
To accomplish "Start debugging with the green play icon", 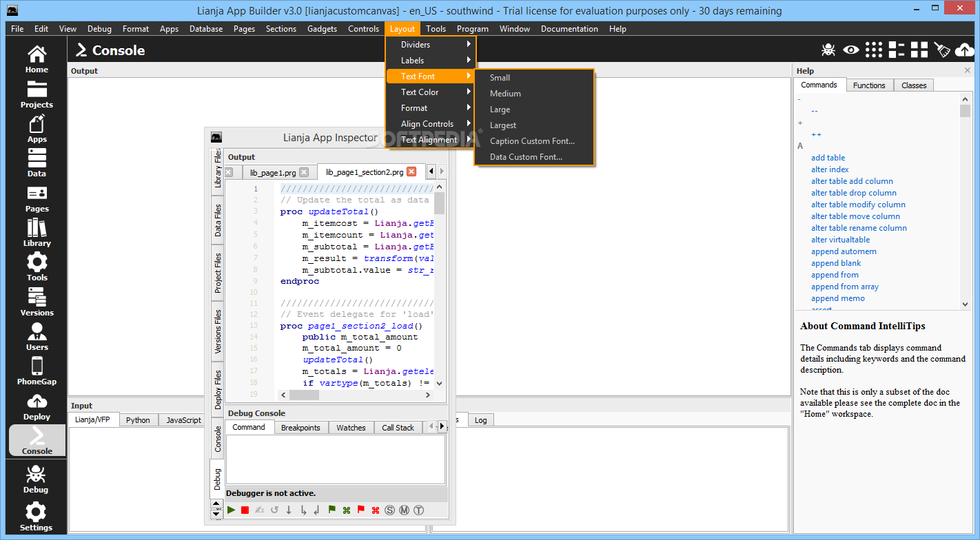I will [232, 510].
